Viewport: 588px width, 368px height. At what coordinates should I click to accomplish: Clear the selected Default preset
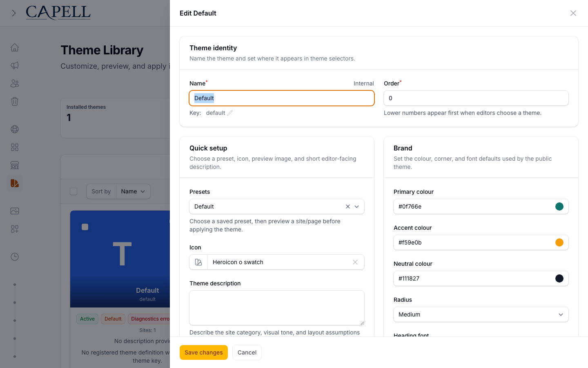tap(348, 206)
